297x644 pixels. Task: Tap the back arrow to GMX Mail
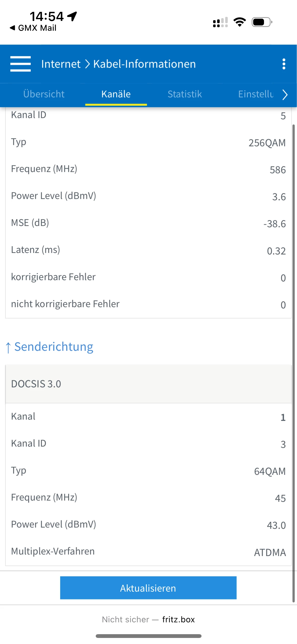12,28
